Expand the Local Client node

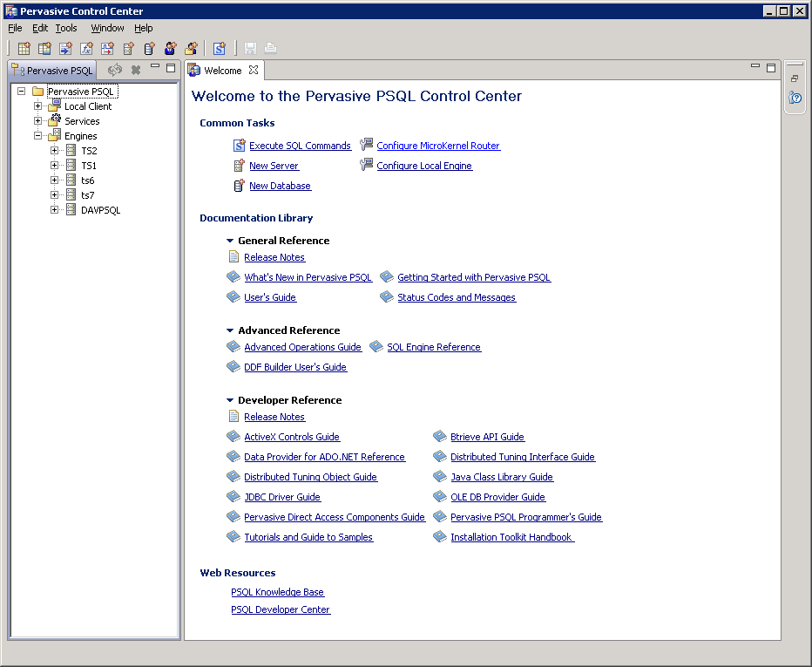37,106
